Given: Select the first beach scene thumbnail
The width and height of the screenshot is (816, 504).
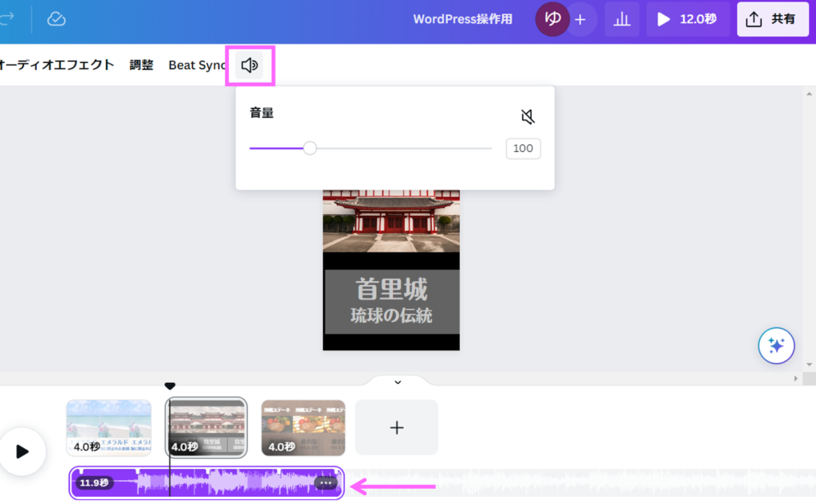Looking at the screenshot, I should coord(108,428).
